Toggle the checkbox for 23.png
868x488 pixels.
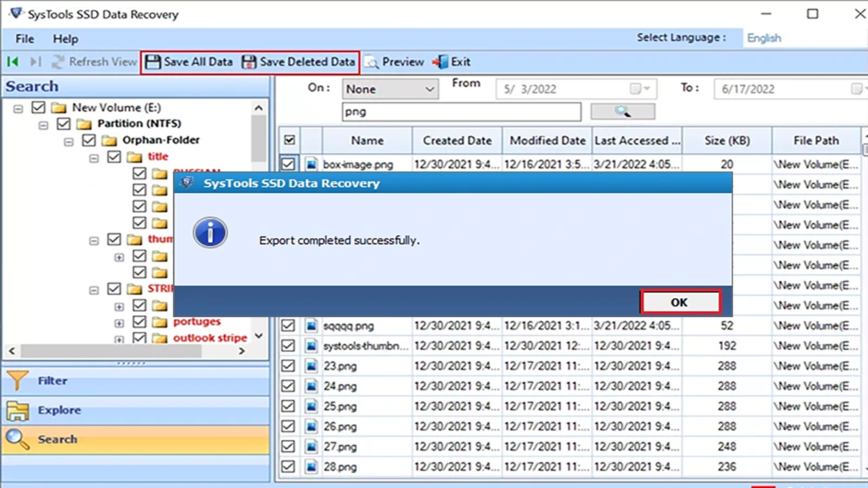pyautogui.click(x=288, y=366)
